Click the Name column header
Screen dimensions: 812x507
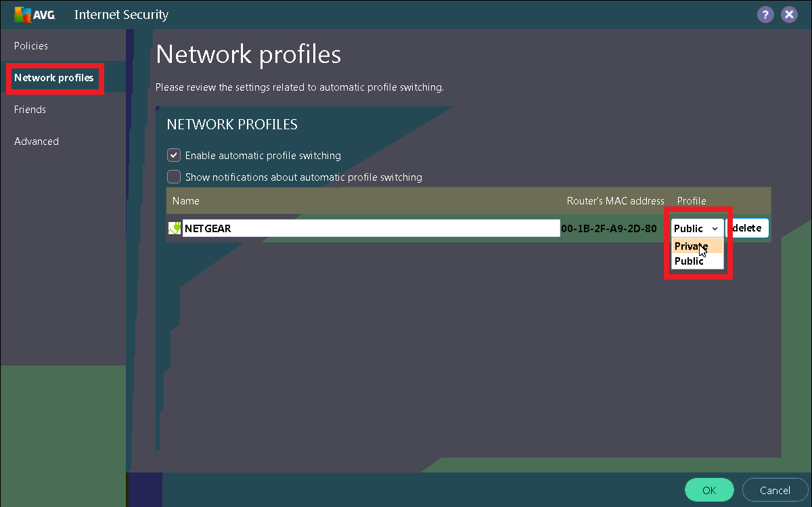[186, 201]
